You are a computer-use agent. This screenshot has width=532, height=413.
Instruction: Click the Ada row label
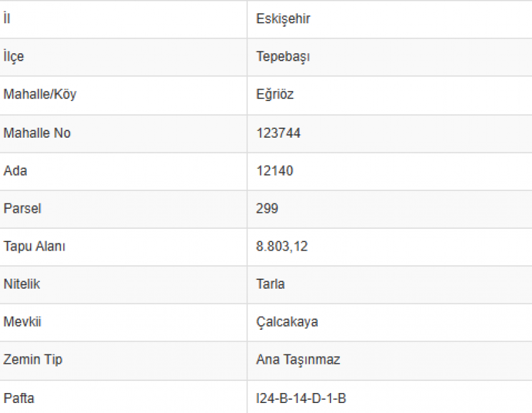(15, 171)
